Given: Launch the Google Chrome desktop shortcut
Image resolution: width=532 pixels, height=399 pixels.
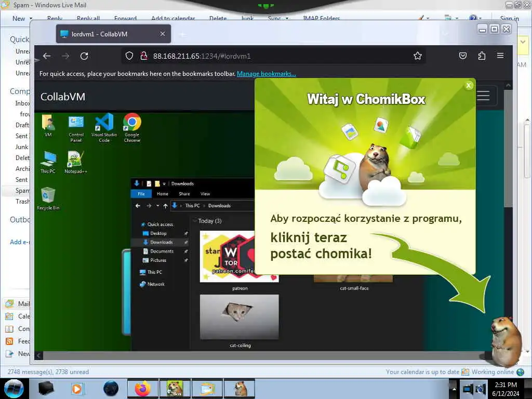Looking at the screenshot, I should 132,128.
